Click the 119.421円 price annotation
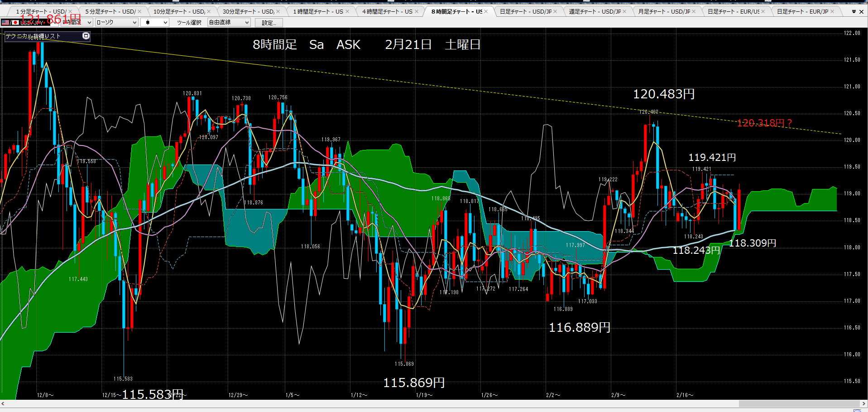Viewport: 868px width, 412px height. [x=712, y=157]
